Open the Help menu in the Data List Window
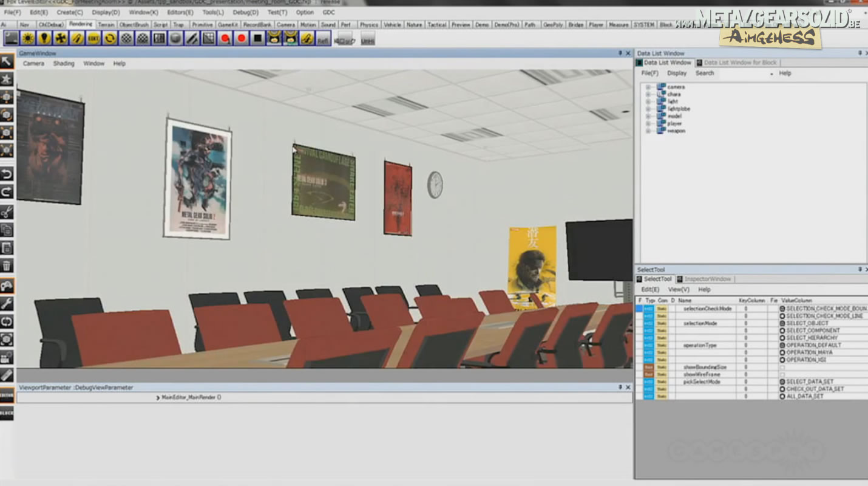 pyautogui.click(x=785, y=73)
